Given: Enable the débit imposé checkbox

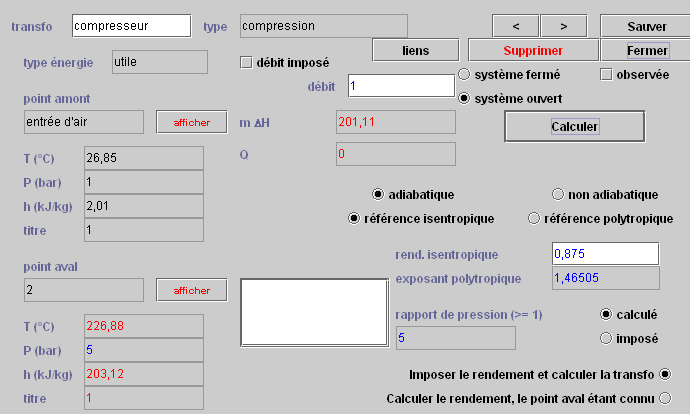Looking at the screenshot, I should [246, 62].
